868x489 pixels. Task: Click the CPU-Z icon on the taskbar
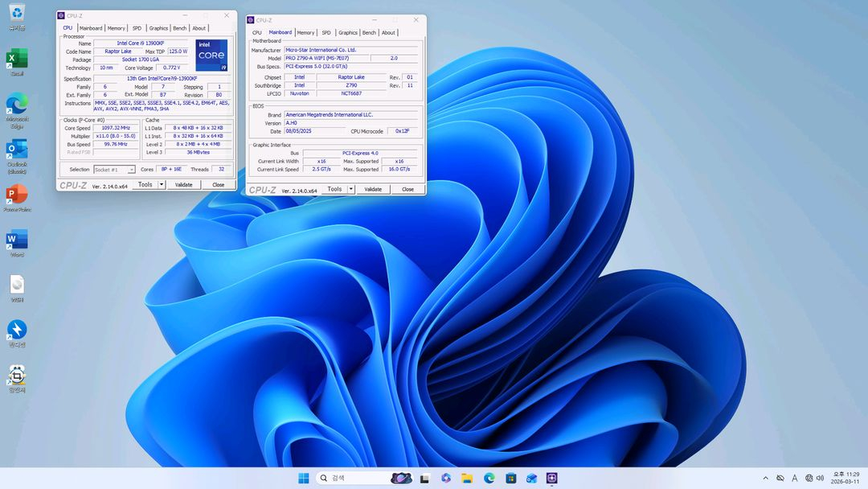coord(554,478)
